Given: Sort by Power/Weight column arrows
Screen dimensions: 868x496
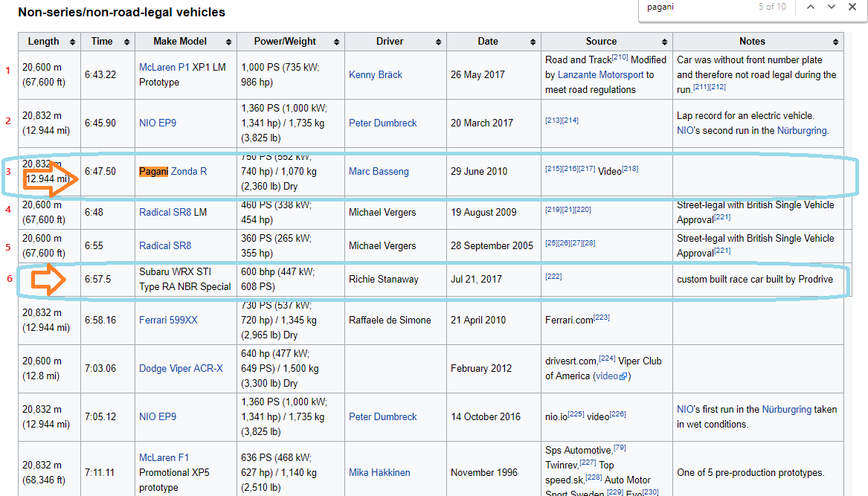Looking at the screenshot, I should tap(337, 42).
